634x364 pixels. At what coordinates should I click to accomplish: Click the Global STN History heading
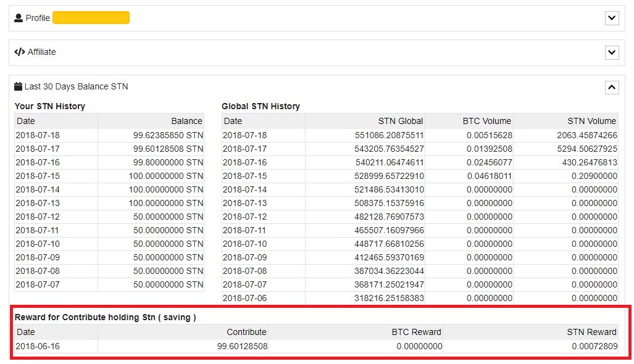click(x=262, y=106)
